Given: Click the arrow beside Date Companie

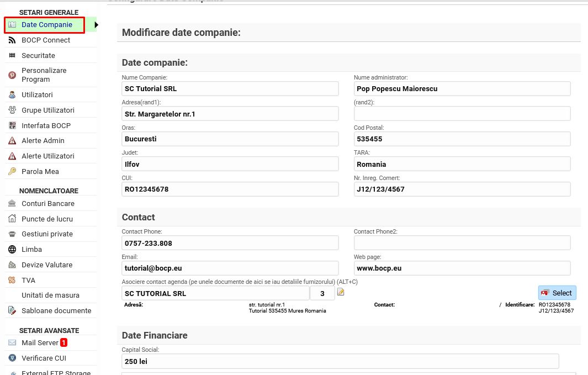Looking at the screenshot, I should [96, 25].
